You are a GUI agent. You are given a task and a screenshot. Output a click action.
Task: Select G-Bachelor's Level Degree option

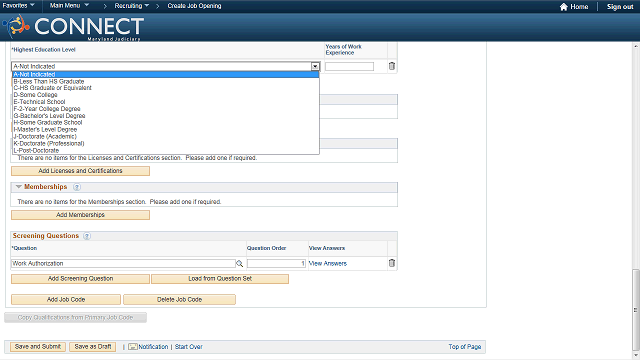[49, 116]
